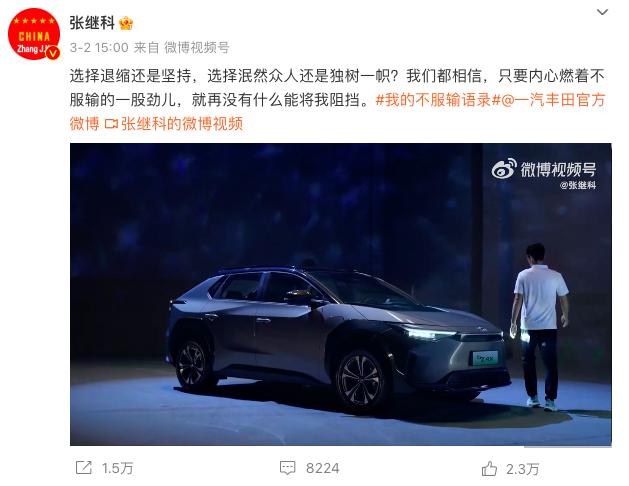The width and height of the screenshot is (629, 486).
Task: Click the small video camera icon
Action: click(111, 124)
